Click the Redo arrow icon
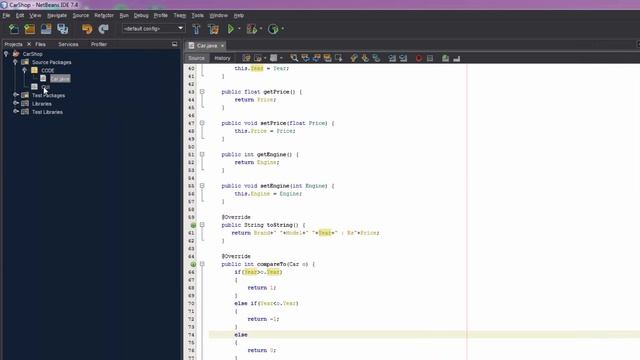 [103, 29]
